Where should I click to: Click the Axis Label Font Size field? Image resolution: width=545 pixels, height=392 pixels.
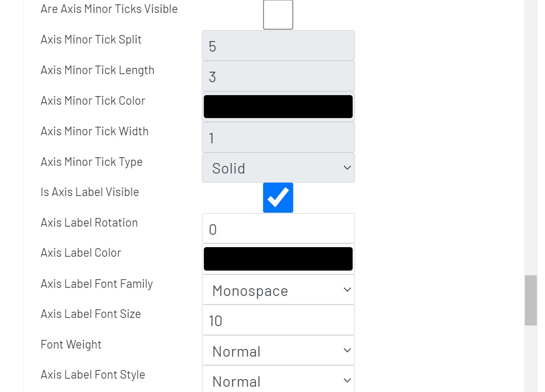click(278, 320)
